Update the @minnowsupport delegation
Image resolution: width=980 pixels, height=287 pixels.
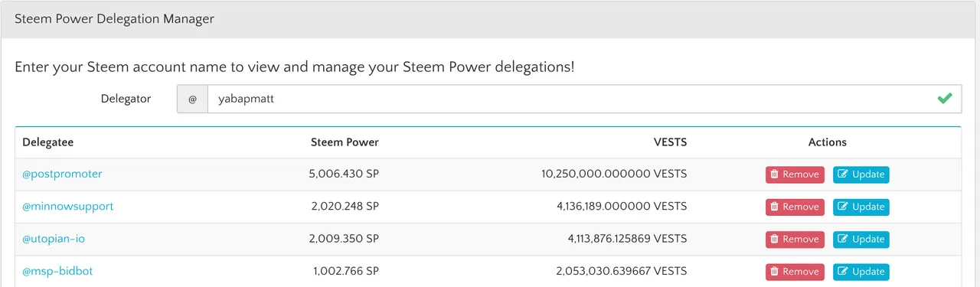point(861,207)
